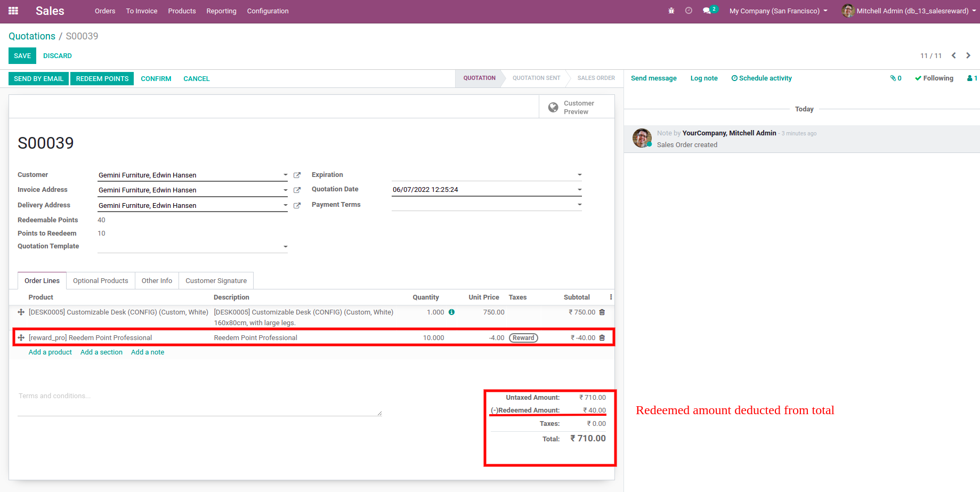Open the activities clock icon
This screenshot has width=980, height=492.
tap(689, 11)
